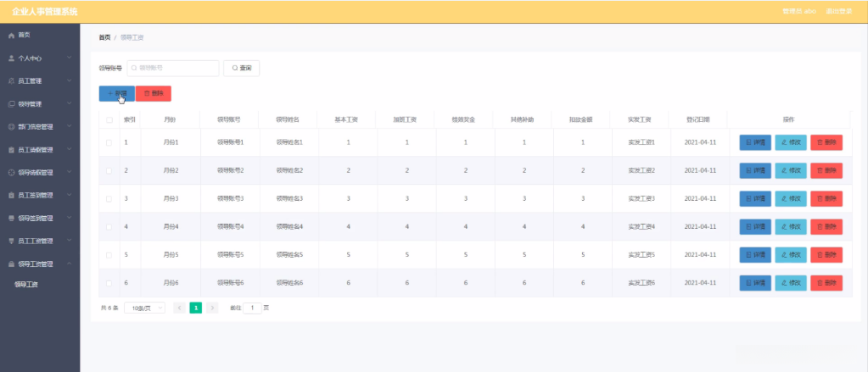
Task: Go to 首页 in the breadcrumb
Action: click(104, 37)
